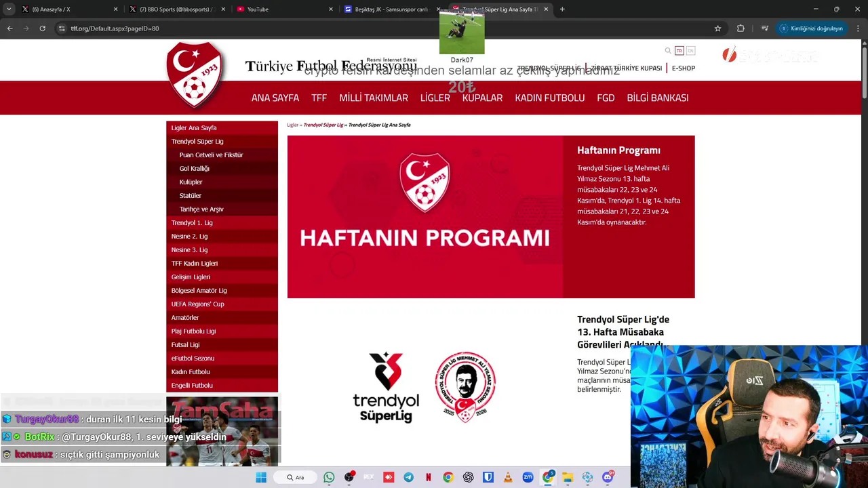Click the TFF crest logo in header
Screen dimensions: 868x488
point(195,75)
